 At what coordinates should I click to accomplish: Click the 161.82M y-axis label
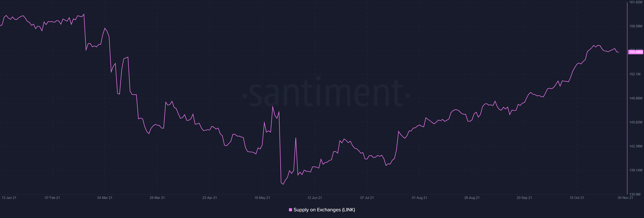click(635, 2)
